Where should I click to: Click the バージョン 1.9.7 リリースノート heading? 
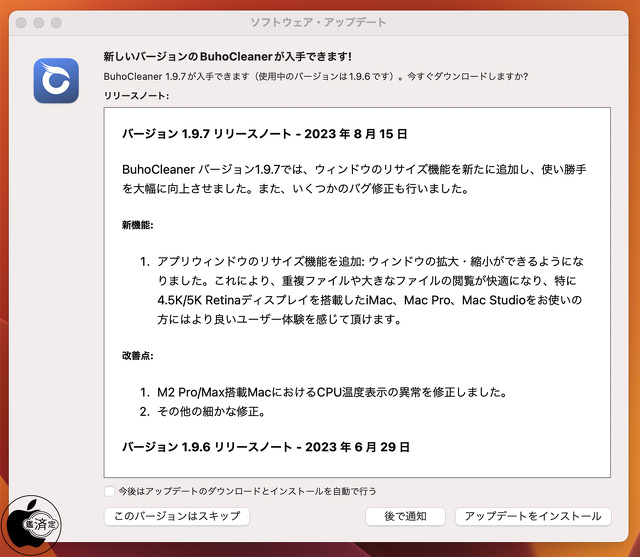click(264, 133)
